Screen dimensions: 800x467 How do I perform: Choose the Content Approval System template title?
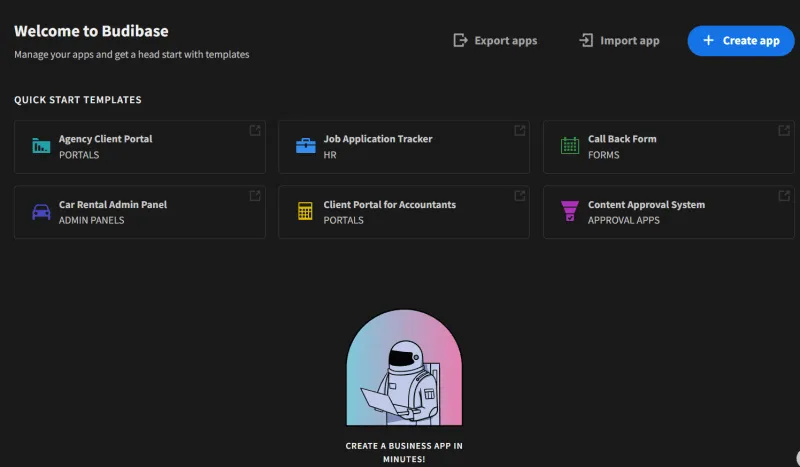tap(646, 204)
